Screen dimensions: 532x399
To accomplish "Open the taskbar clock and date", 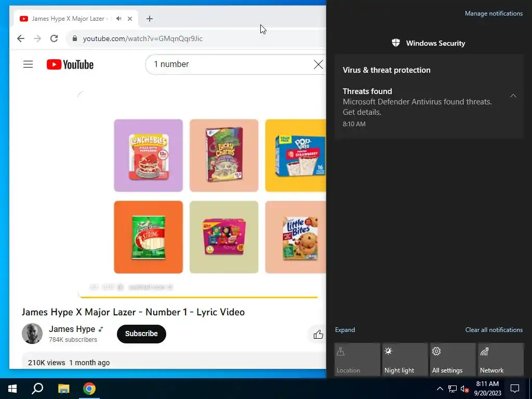I will [x=487, y=389].
